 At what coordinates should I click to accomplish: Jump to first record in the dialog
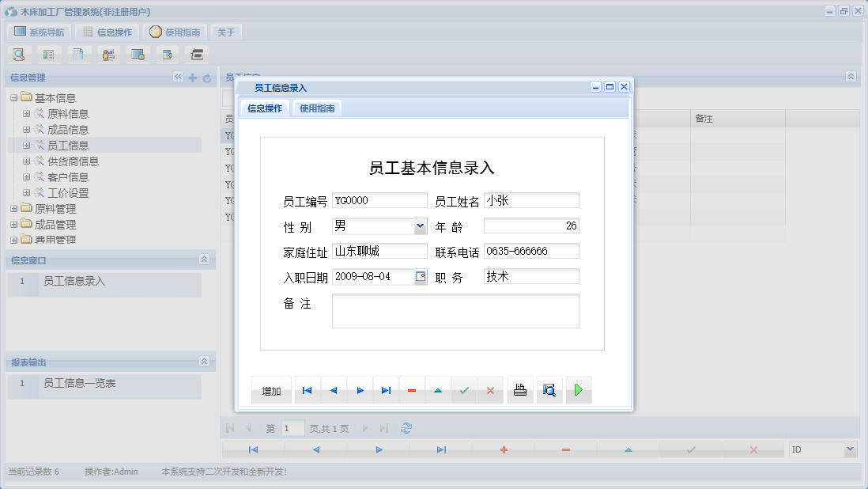(307, 389)
